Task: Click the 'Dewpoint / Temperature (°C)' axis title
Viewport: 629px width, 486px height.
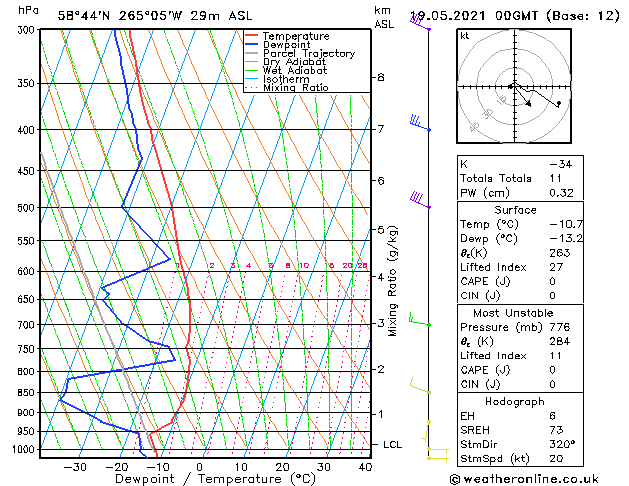Action: [215, 479]
